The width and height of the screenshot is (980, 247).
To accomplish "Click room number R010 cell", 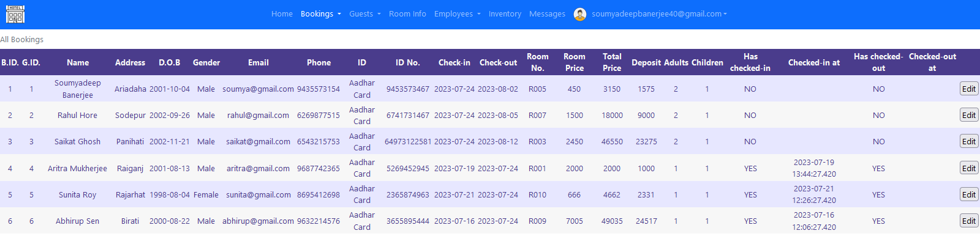I will point(537,194).
